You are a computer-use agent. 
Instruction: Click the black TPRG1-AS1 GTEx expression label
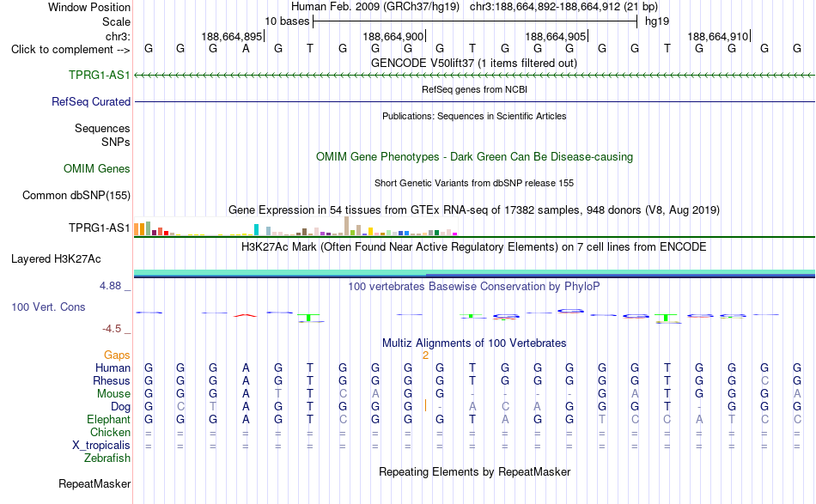[100, 228]
